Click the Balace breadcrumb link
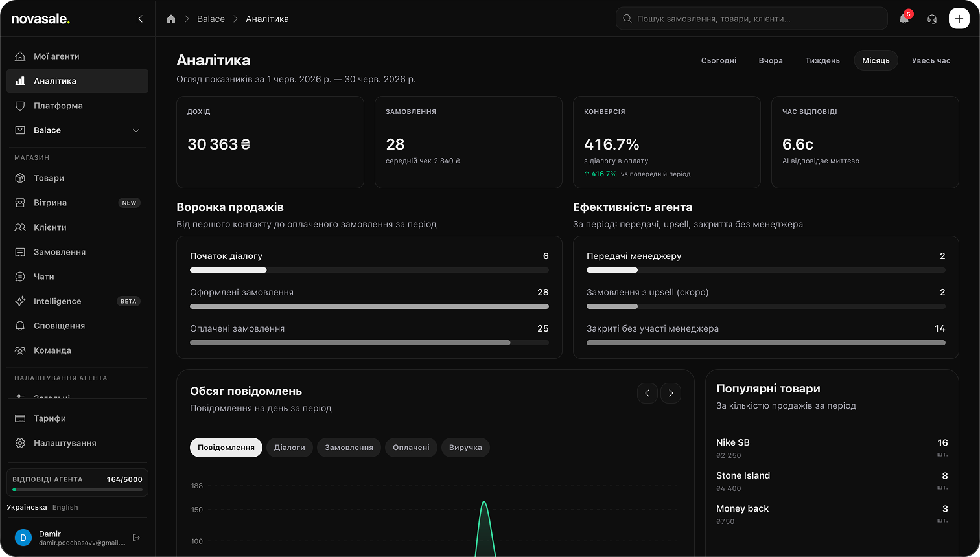The height and width of the screenshot is (557, 980). point(211,19)
